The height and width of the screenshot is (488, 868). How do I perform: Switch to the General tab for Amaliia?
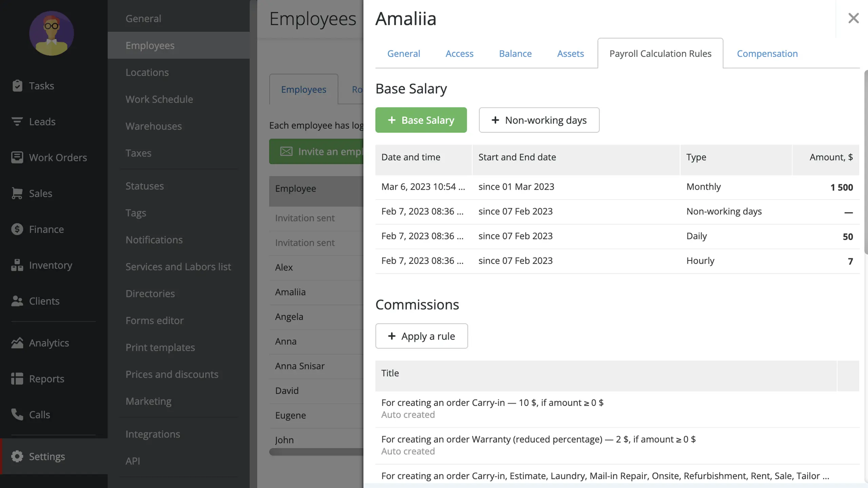click(403, 53)
